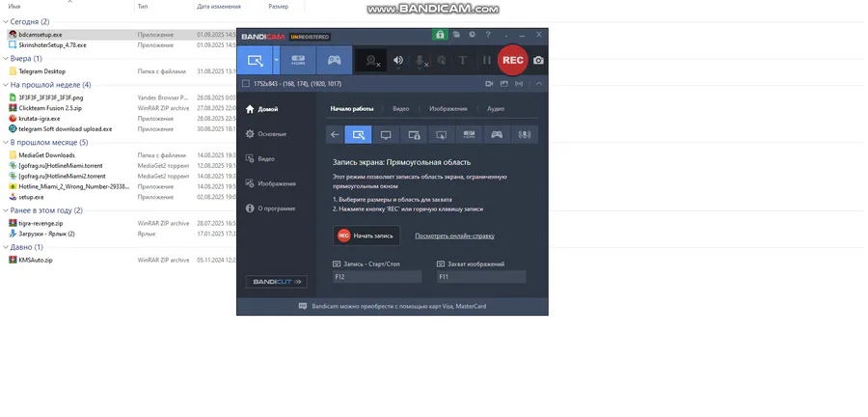
Task: Collapse the На прошлой неделе (4) group
Action: 6,85
